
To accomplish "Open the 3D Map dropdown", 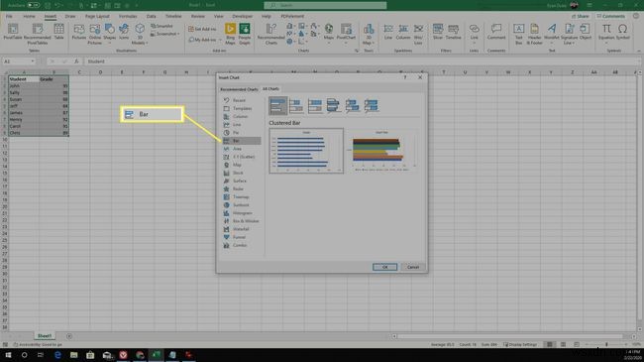I will (x=368, y=34).
